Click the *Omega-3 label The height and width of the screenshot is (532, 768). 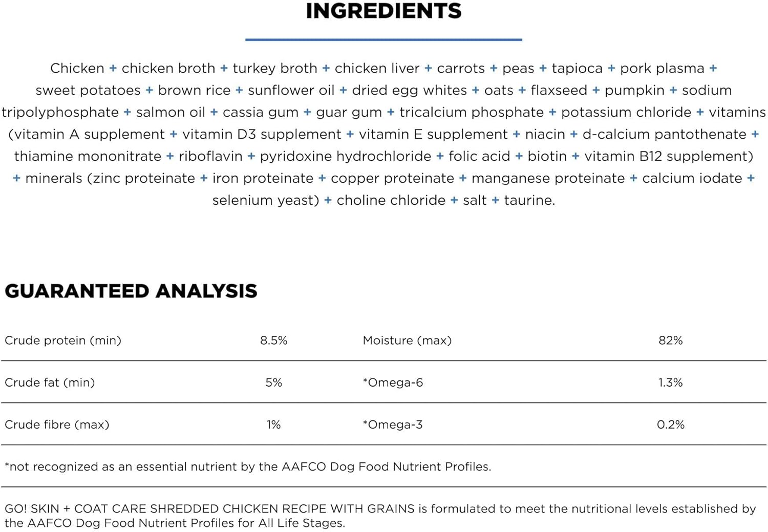pos(393,424)
